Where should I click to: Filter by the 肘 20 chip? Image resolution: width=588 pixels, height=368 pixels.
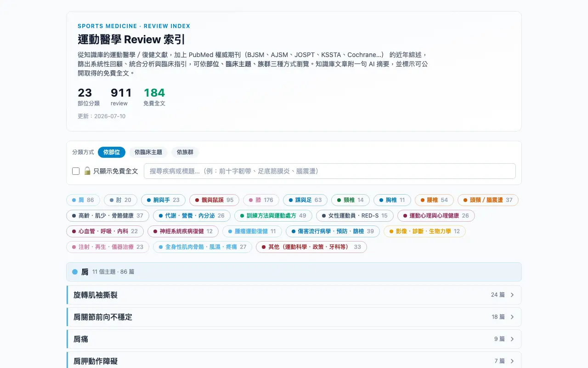pos(120,200)
